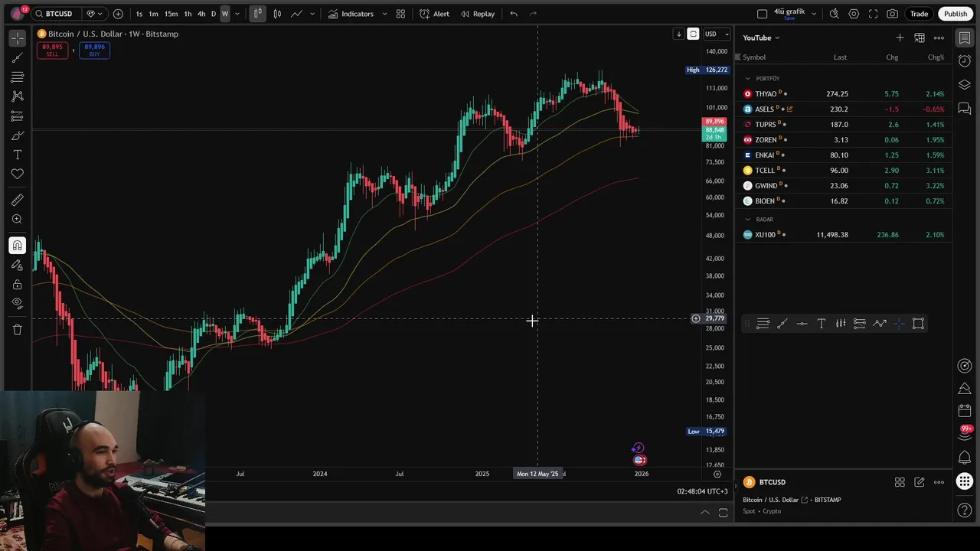Select the 1h timeframe
Viewport: 980px width, 551px height.
point(188,14)
